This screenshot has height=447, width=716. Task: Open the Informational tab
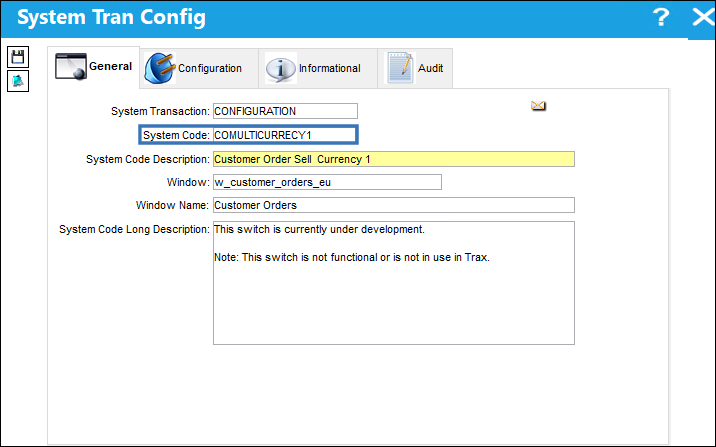pyautogui.click(x=318, y=68)
